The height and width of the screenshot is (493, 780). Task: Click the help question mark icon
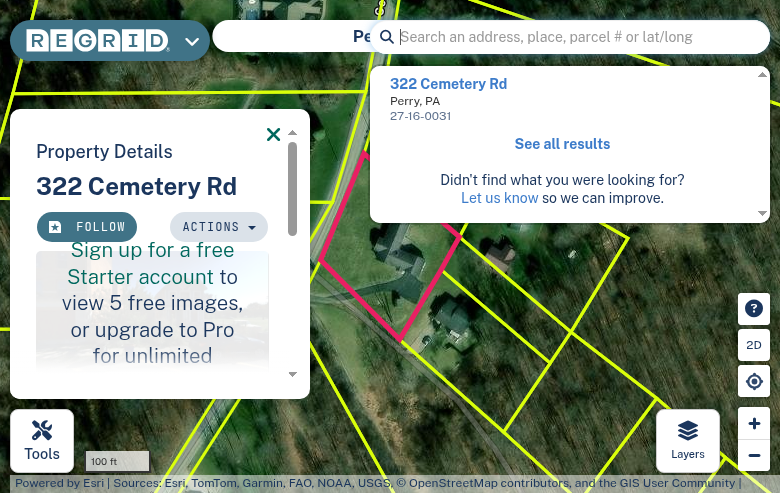pyautogui.click(x=754, y=308)
